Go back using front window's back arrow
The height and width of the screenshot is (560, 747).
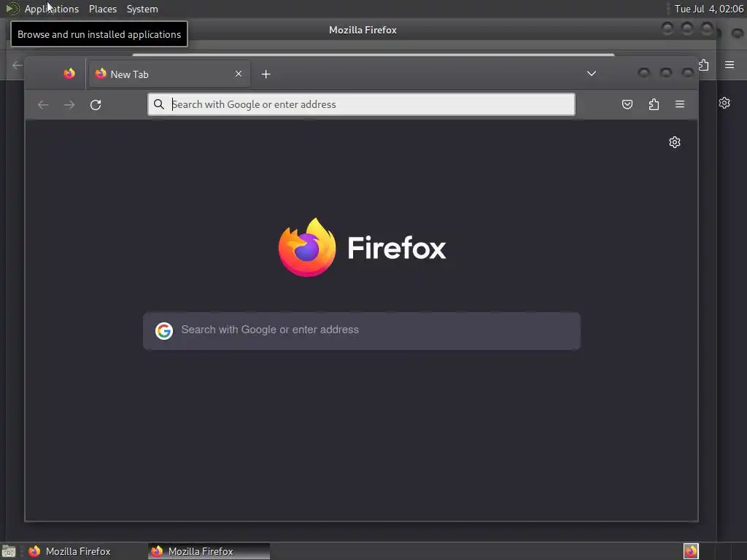pyautogui.click(x=43, y=105)
